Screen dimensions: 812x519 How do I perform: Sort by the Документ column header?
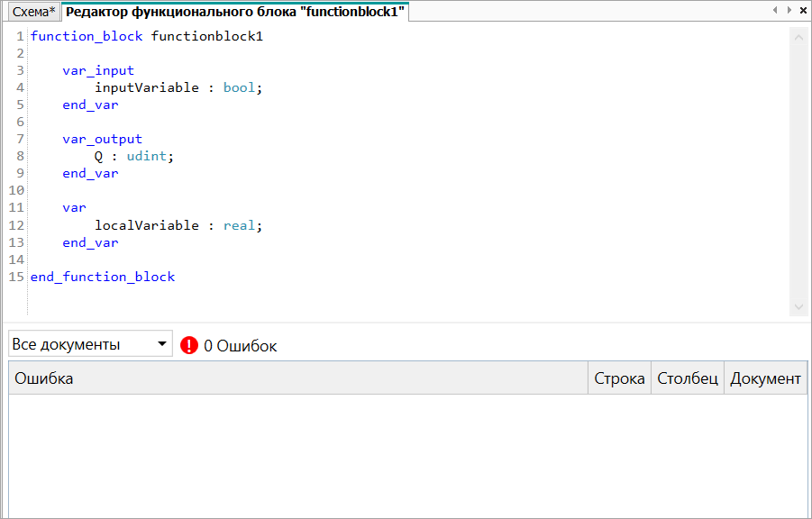coord(765,378)
